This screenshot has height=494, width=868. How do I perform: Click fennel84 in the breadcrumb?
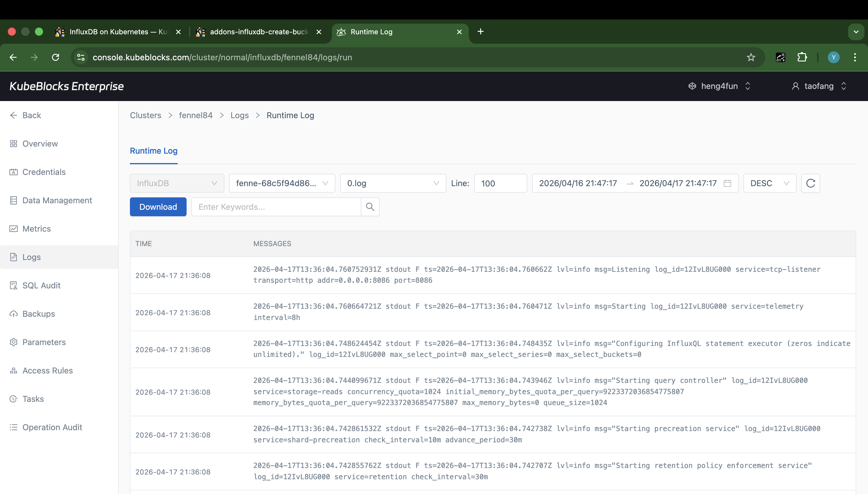pos(195,115)
